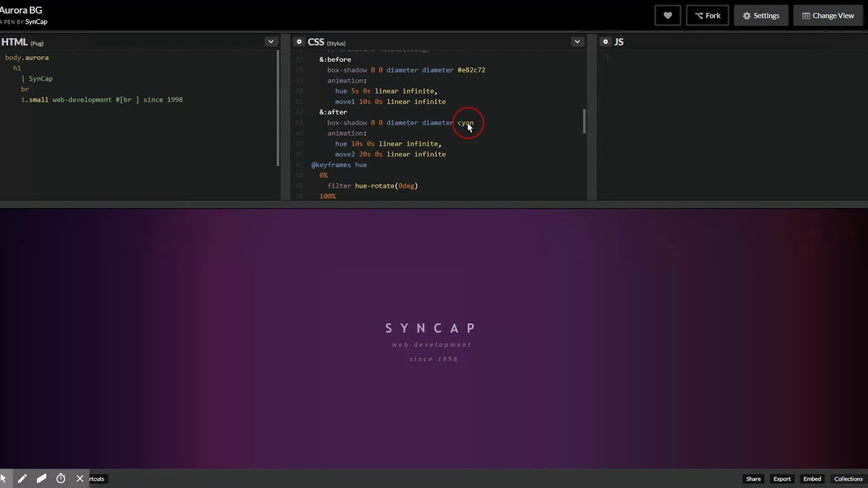This screenshot has width=868, height=488.
Task: Select the arrow pointer annotation tool
Action: coord(3,479)
